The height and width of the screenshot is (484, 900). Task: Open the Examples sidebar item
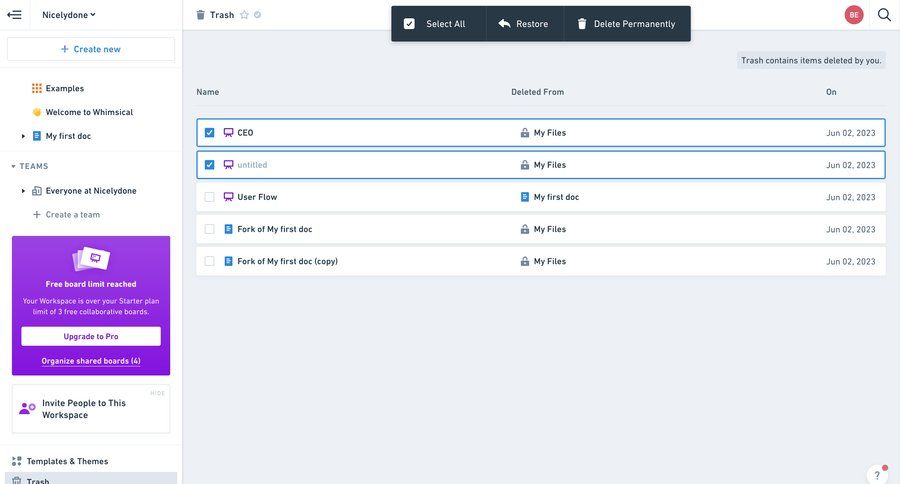click(x=64, y=88)
